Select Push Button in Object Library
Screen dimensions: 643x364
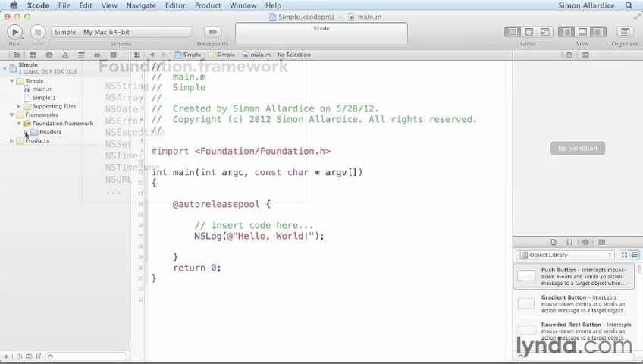click(x=574, y=276)
